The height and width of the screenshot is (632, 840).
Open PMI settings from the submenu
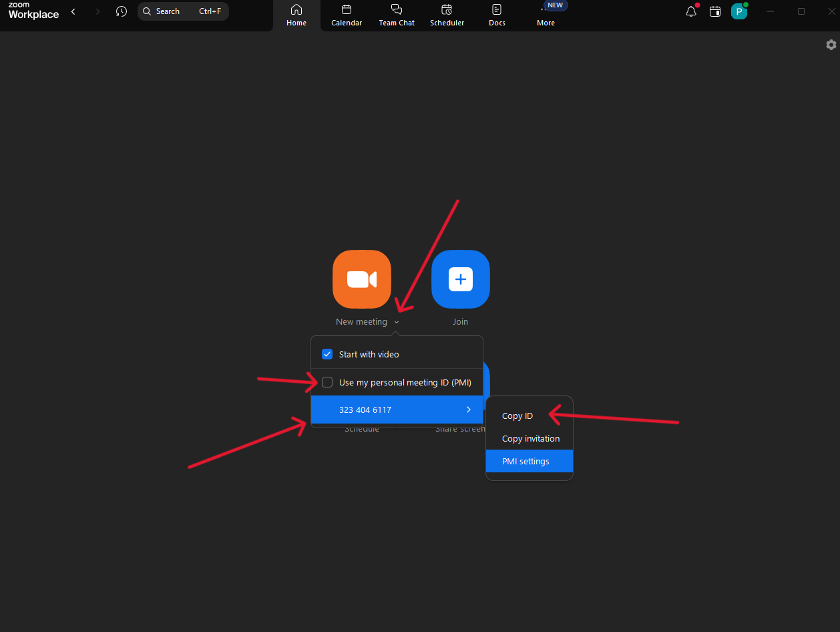click(530, 461)
